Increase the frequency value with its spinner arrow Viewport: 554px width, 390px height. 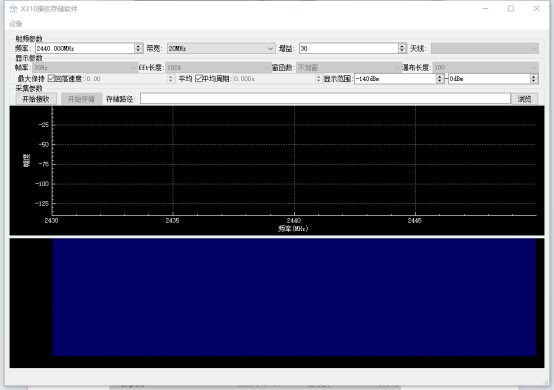click(x=138, y=46)
